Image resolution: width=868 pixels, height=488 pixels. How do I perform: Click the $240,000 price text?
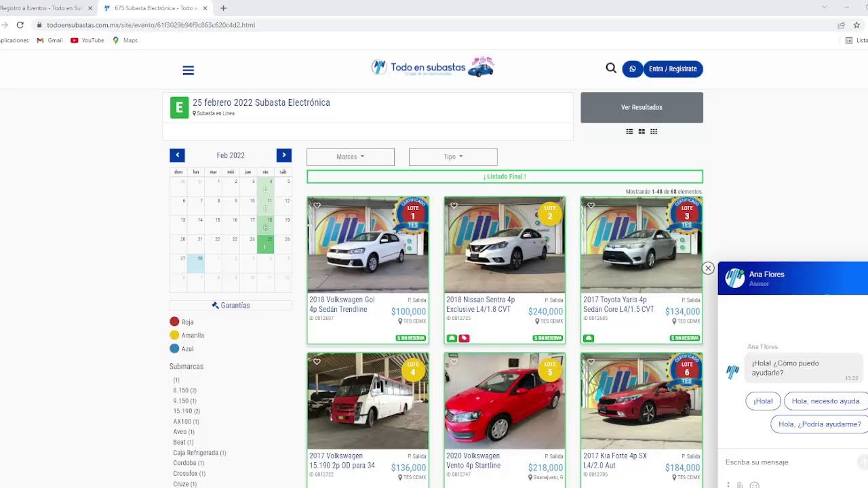(545, 312)
